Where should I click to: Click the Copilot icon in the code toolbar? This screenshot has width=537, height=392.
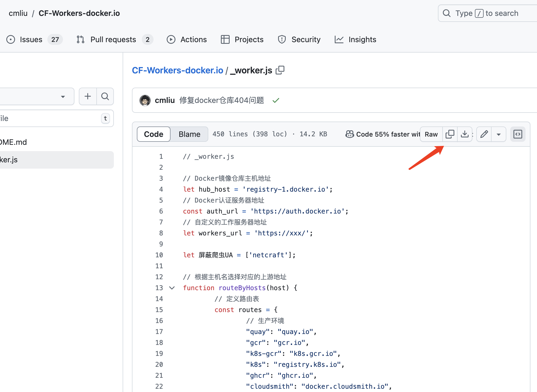coord(350,134)
